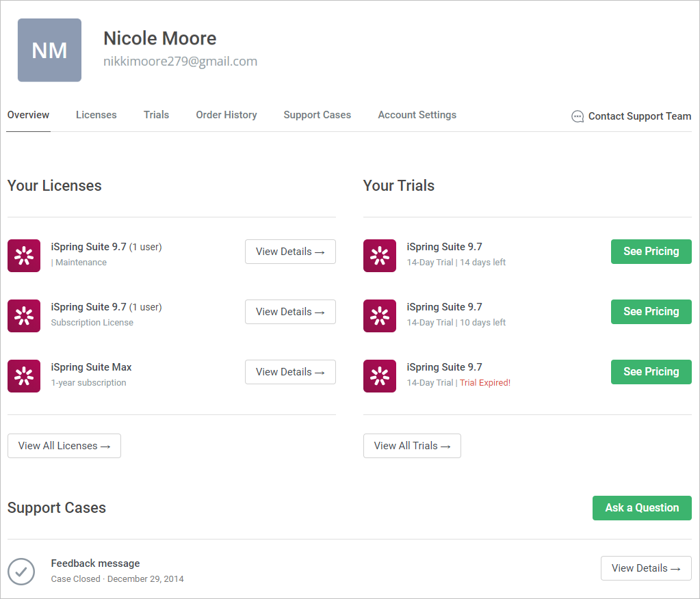The height and width of the screenshot is (599, 700).
Task: Click the name Nicole Moore
Action: (160, 38)
